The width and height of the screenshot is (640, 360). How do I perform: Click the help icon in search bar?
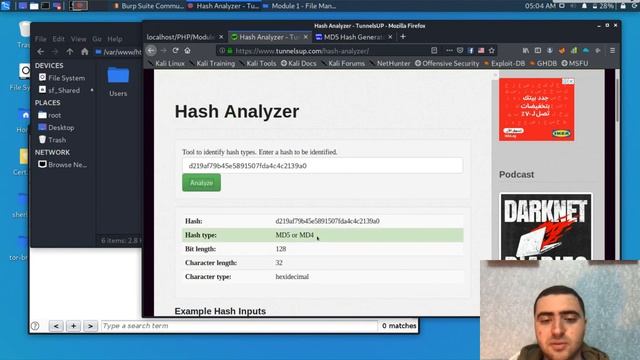click(x=36, y=326)
